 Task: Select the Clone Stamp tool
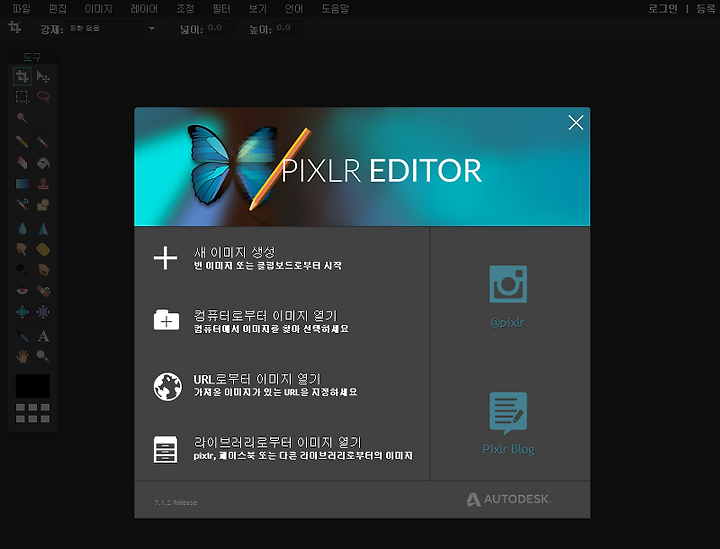pos(43,184)
